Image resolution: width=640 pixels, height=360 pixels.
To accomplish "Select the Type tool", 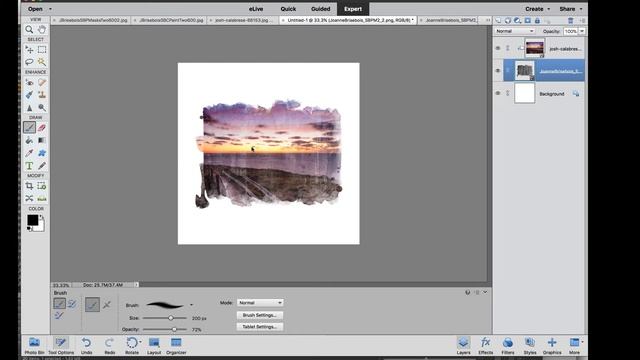I will tap(29, 166).
